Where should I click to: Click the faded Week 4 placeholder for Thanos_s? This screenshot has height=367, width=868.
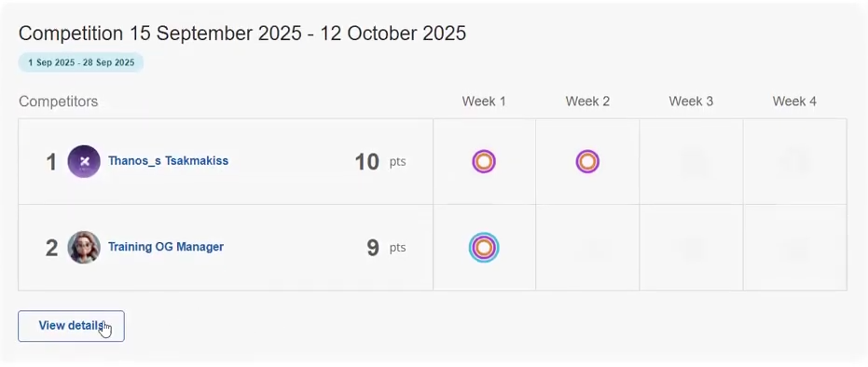point(794,161)
